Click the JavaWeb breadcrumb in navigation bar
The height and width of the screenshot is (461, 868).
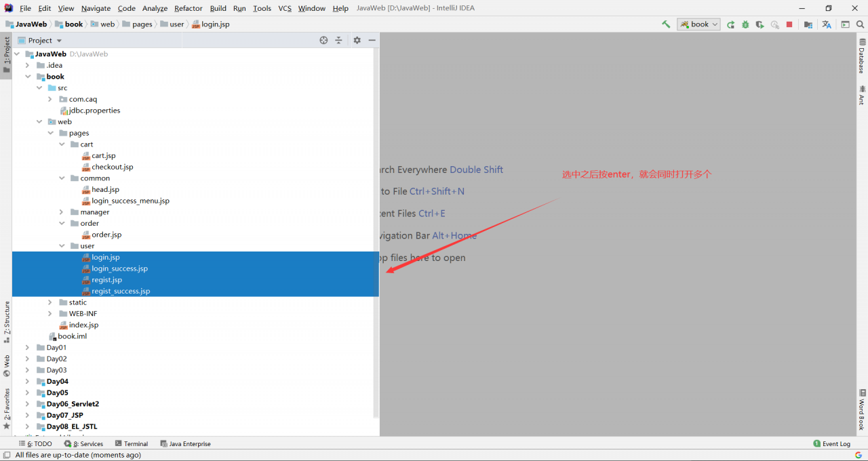click(x=26, y=24)
